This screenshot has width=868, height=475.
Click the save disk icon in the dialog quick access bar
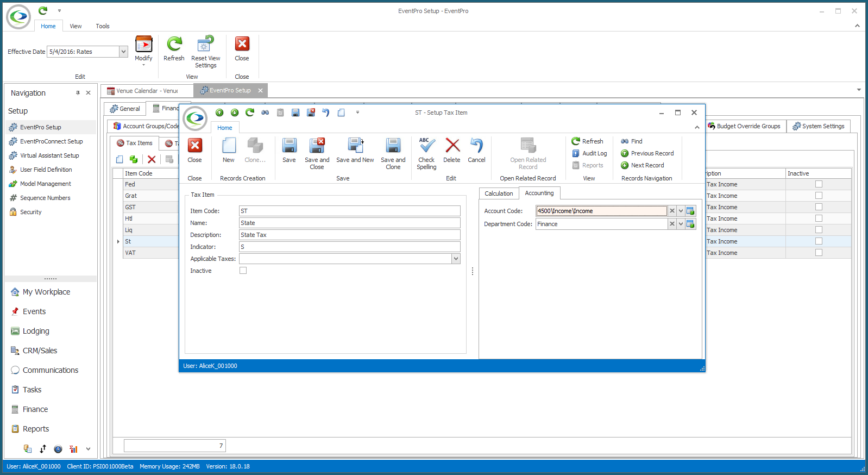295,112
